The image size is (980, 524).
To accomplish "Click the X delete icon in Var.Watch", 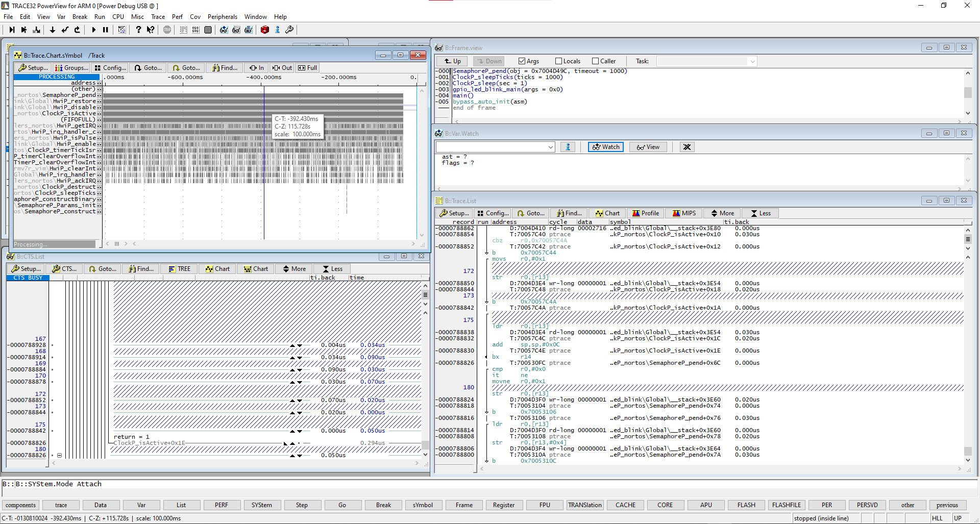I will tap(687, 147).
